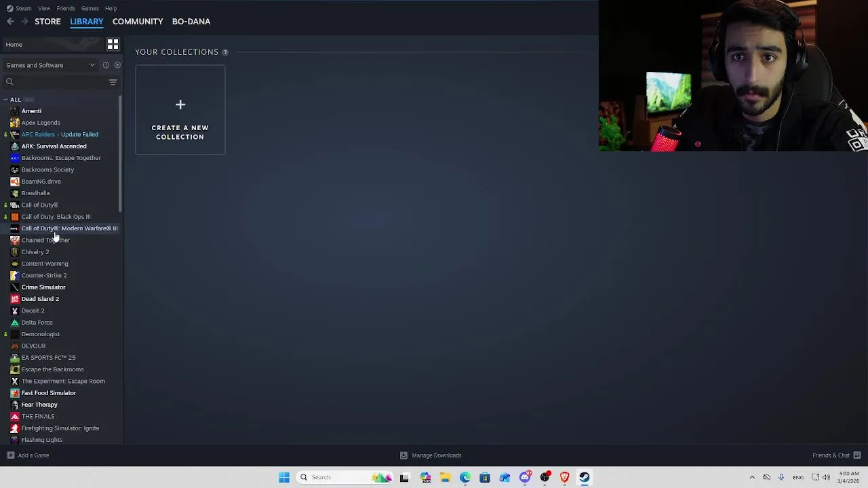Screen dimensions: 868x488
Task: Click Add a Game
Action: click(28, 455)
